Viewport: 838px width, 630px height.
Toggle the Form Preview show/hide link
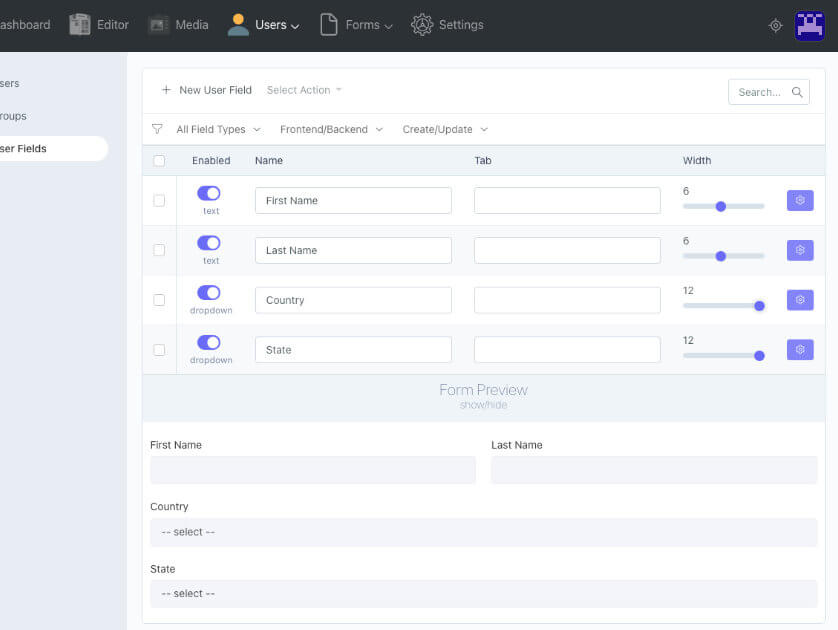[484, 405]
